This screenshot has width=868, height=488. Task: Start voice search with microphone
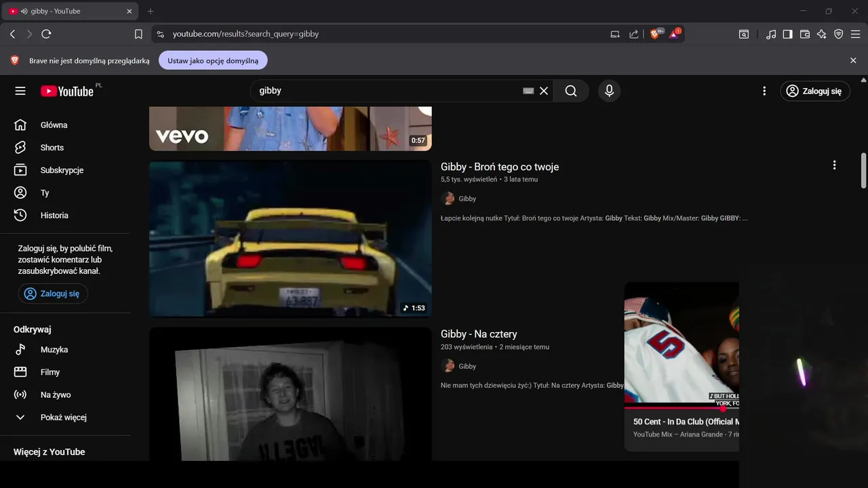tap(609, 91)
